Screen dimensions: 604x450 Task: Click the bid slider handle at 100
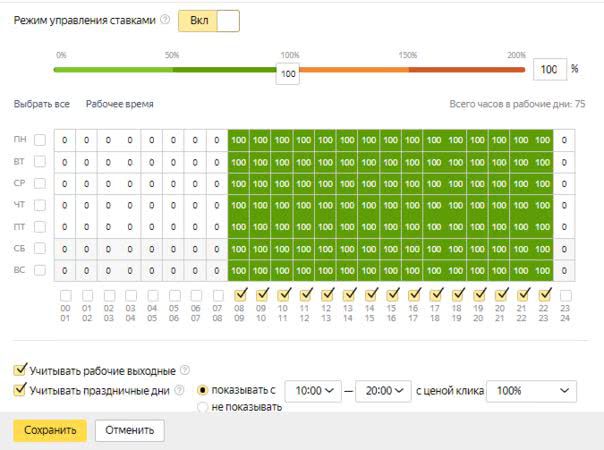coord(289,75)
